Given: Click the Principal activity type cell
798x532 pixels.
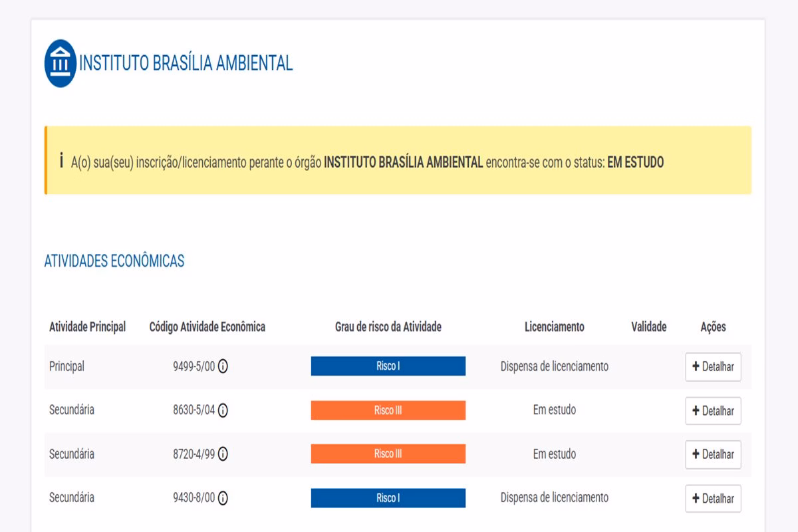Looking at the screenshot, I should (x=66, y=366).
